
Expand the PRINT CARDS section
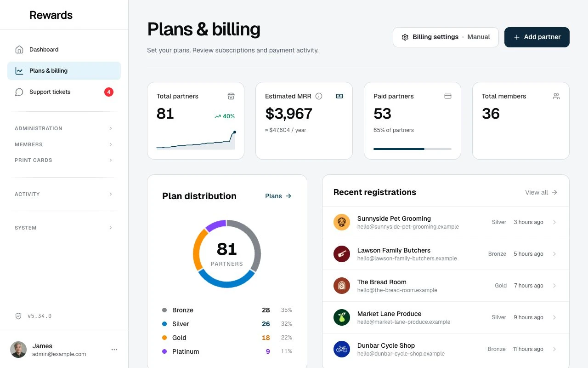(x=64, y=160)
